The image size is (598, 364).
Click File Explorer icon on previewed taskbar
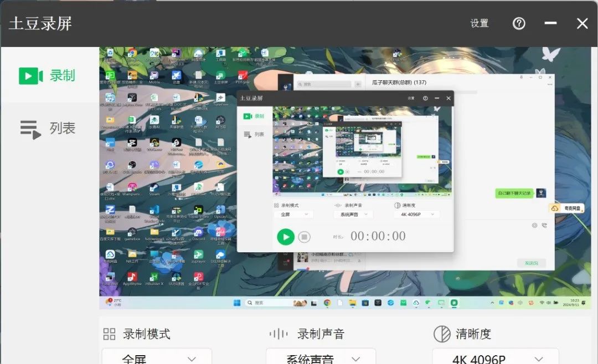(352, 303)
